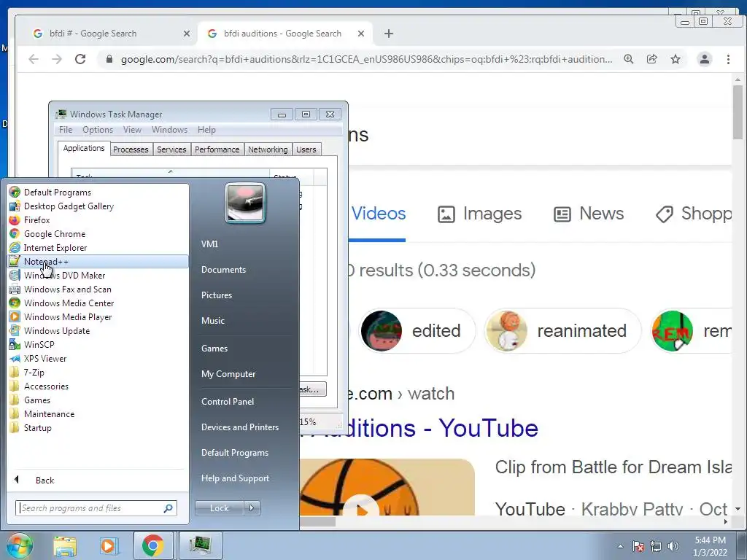747x560 pixels.
Task: Select the 'reanimated' search chip
Action: pos(562,330)
